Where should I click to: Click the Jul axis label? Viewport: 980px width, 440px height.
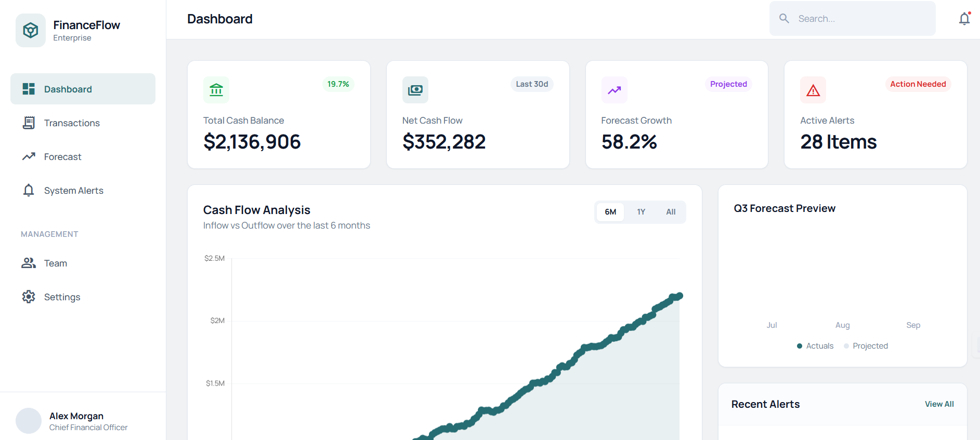point(772,325)
